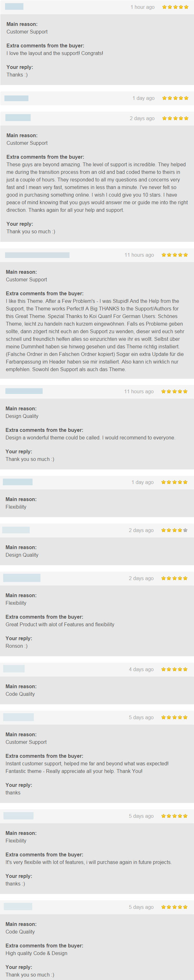Viewport: 194px width, 980px height.
Task: Click the 'Thanks :)' reply on the first review
Action: 17,75
